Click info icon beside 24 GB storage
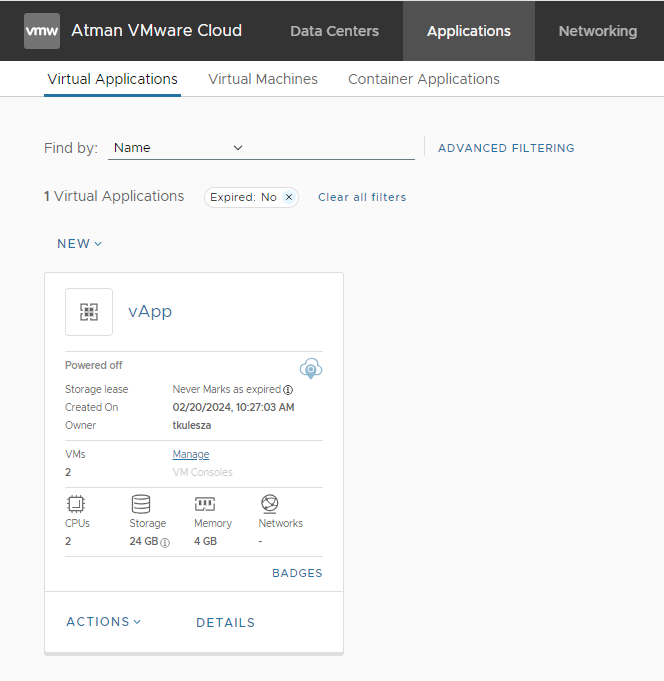This screenshot has height=681, width=664. point(165,542)
